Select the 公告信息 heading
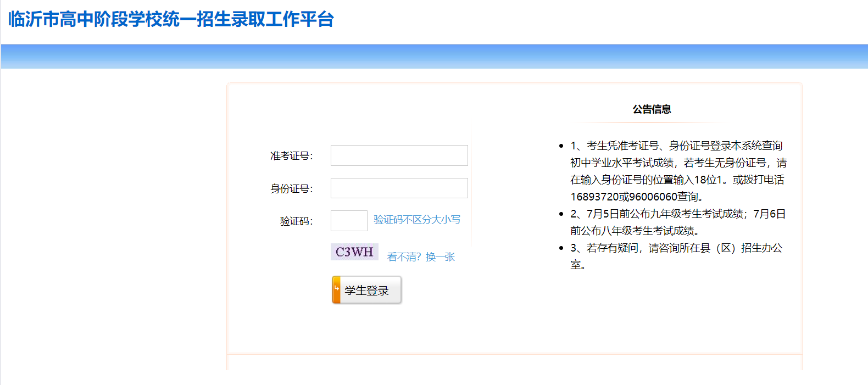 click(652, 109)
